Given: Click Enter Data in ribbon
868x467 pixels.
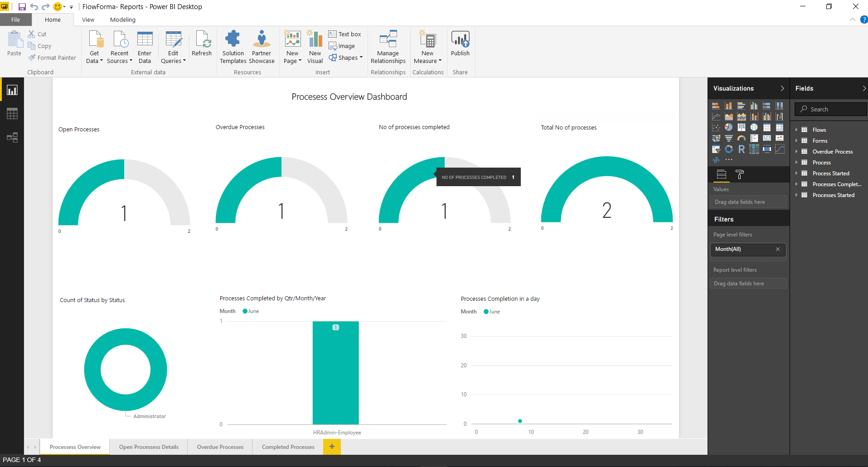Looking at the screenshot, I should pyautogui.click(x=145, y=47).
